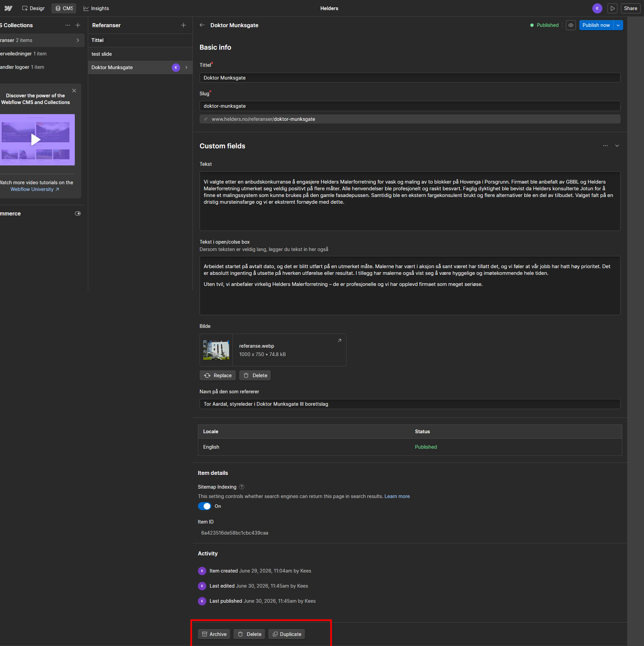Click the avatar next to Last published
Image resolution: width=644 pixels, height=646 pixels.
click(x=202, y=601)
